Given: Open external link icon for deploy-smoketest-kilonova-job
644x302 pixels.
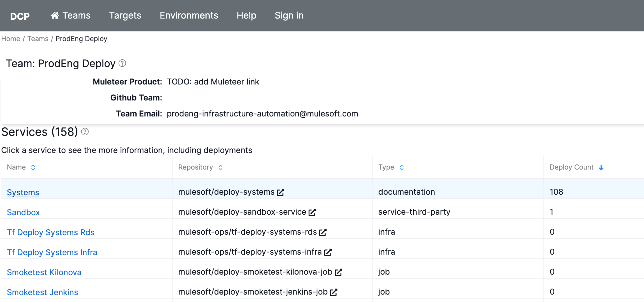Looking at the screenshot, I should 339,272.
